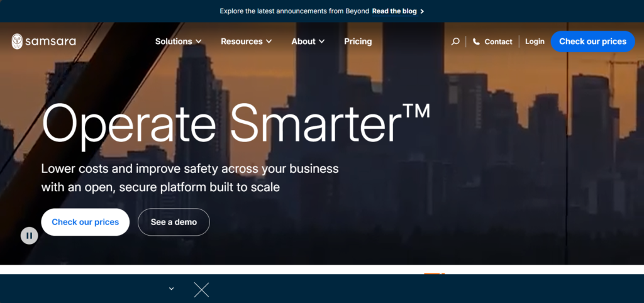The height and width of the screenshot is (303, 644).
Task: Click the 'Lower costs and improve safety' subheading
Action: pos(190,178)
